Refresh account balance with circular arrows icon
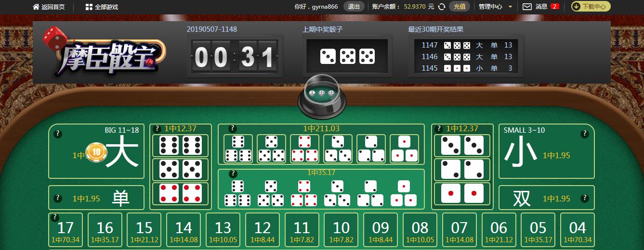 [441, 7]
